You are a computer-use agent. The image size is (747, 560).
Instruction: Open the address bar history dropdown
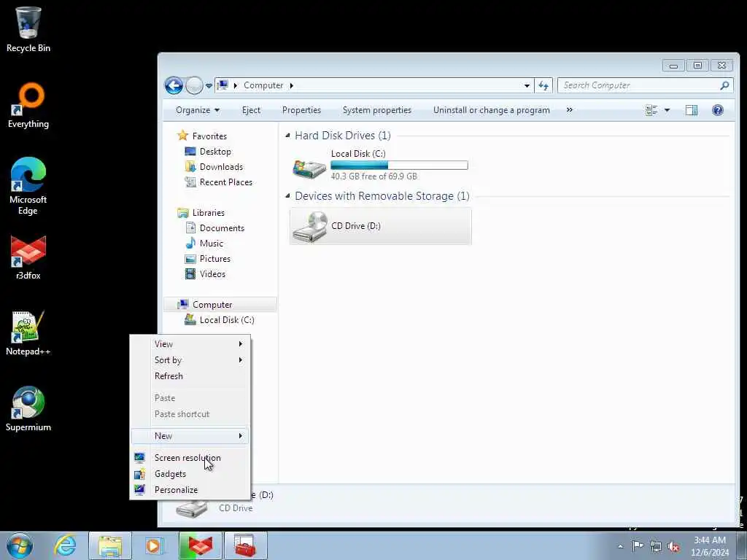coord(527,86)
